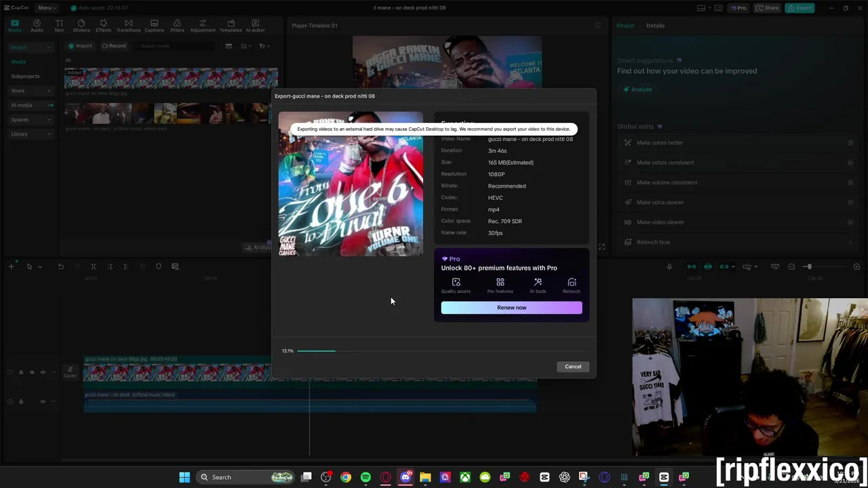Expand Retouch face option chevron
This screenshot has width=868, height=488.
(x=850, y=242)
